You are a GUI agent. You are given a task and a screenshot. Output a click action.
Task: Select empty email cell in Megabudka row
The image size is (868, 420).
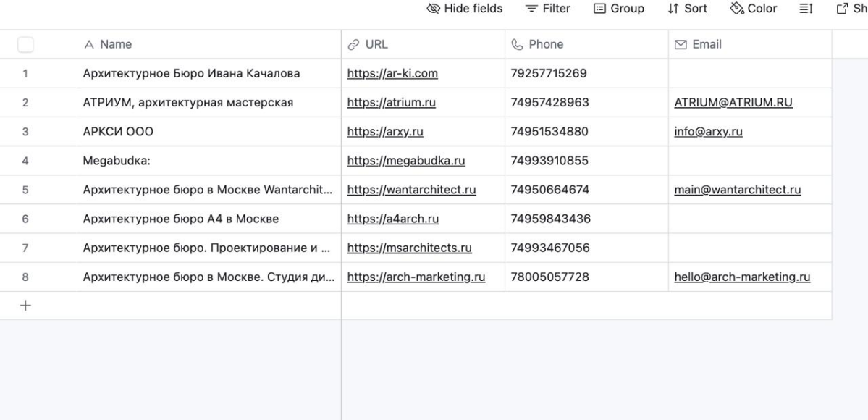coord(750,161)
